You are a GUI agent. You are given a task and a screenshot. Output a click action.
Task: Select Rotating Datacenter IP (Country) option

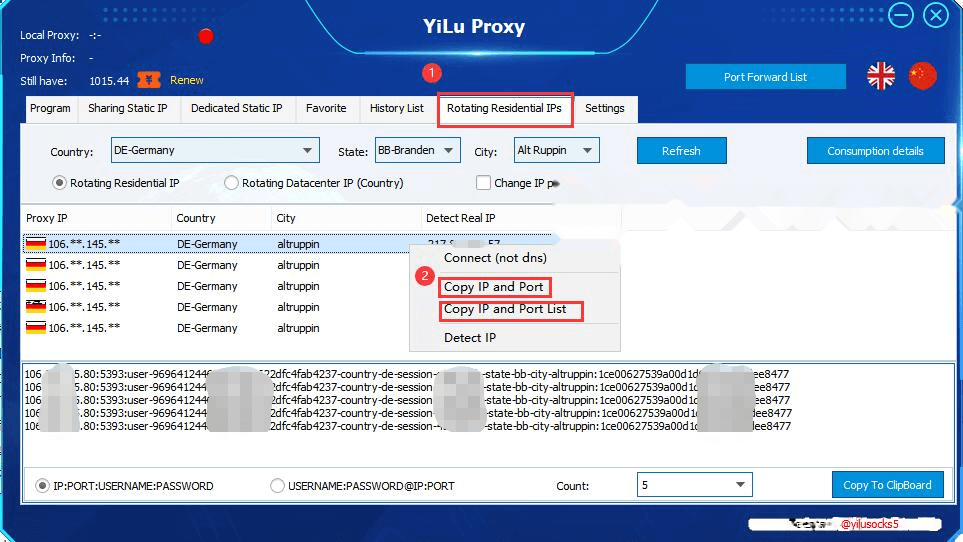pyautogui.click(x=231, y=183)
